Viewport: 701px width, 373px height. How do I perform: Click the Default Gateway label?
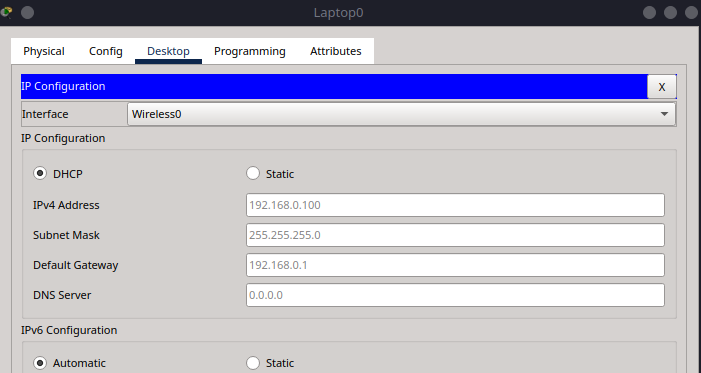[76, 265]
